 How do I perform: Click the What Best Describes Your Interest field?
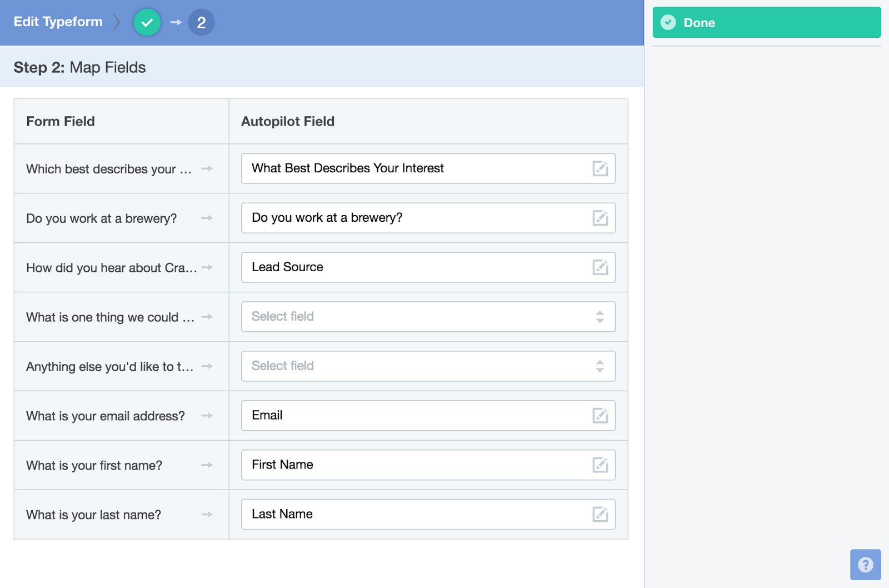point(428,168)
